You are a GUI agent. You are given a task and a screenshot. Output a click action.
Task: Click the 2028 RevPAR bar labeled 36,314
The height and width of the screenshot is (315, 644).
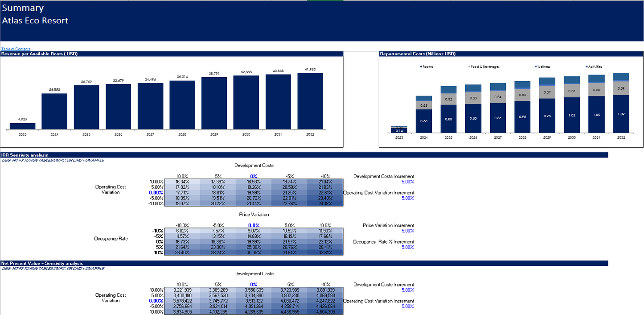click(182, 105)
